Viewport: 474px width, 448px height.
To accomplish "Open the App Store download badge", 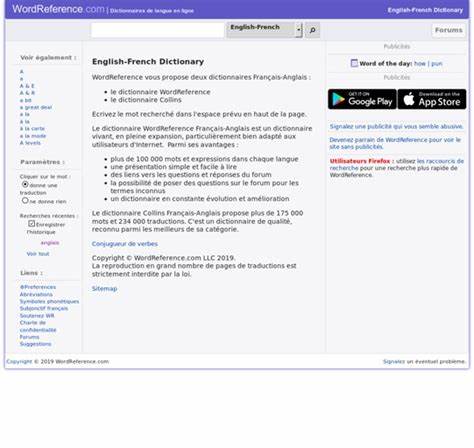I will tap(432, 99).
